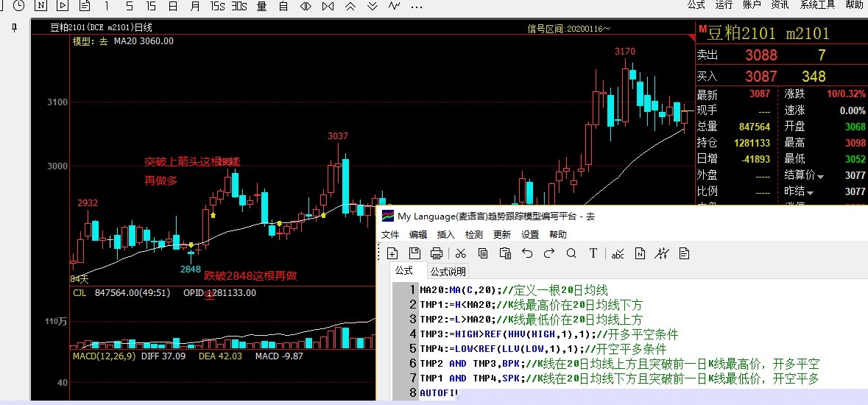Image resolution: width=868 pixels, height=405 pixels.
Task: Print the formula using the printer icon
Action: 437,253
